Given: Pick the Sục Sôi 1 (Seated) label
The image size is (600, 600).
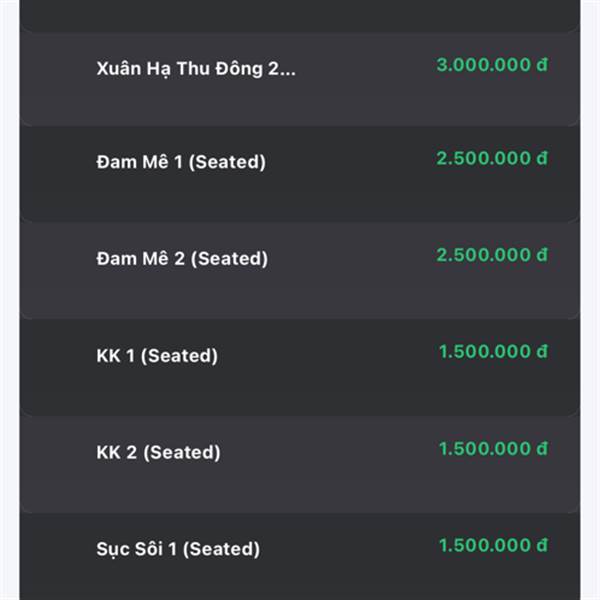Looking at the screenshot, I should (x=178, y=549).
